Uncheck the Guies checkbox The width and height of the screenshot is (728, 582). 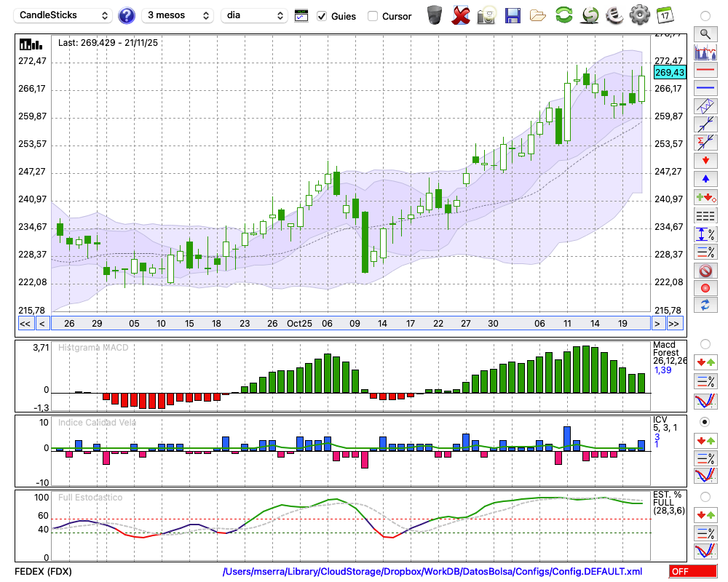click(x=322, y=16)
